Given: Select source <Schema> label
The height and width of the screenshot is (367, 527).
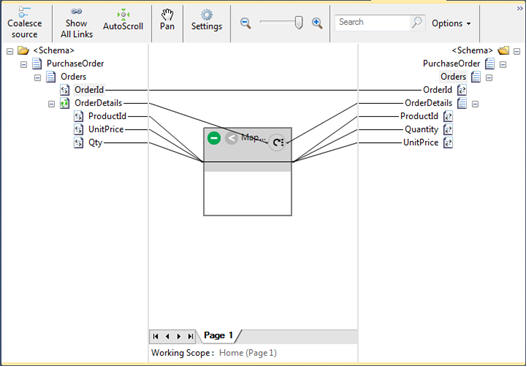Looking at the screenshot, I should point(54,51).
